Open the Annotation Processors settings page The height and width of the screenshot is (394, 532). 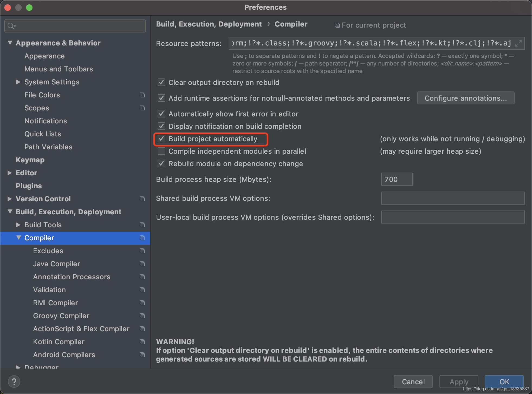tap(72, 277)
